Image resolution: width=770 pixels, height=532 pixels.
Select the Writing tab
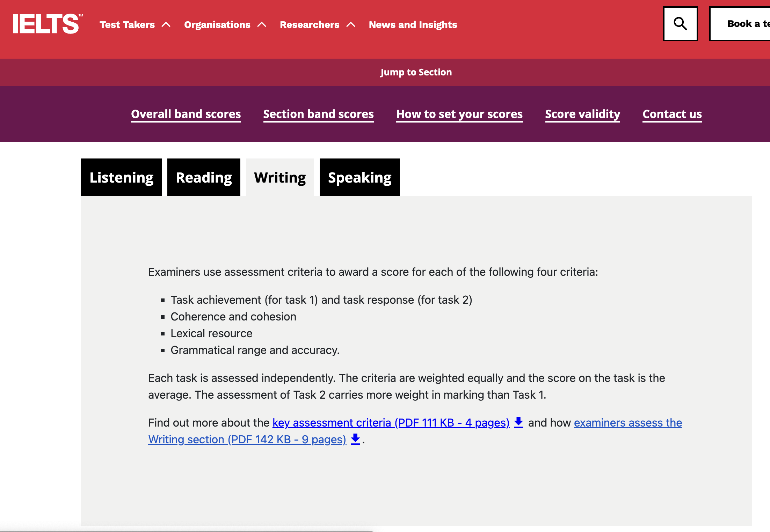pyautogui.click(x=280, y=177)
